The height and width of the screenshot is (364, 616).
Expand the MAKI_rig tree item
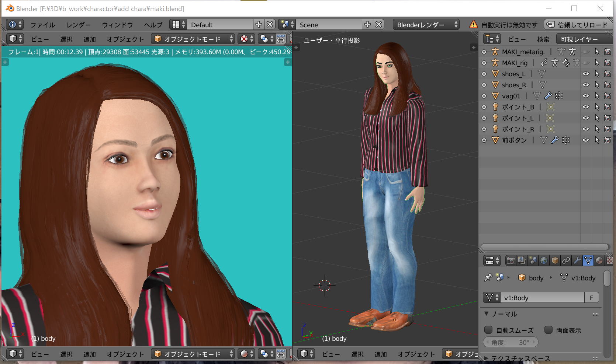(484, 63)
